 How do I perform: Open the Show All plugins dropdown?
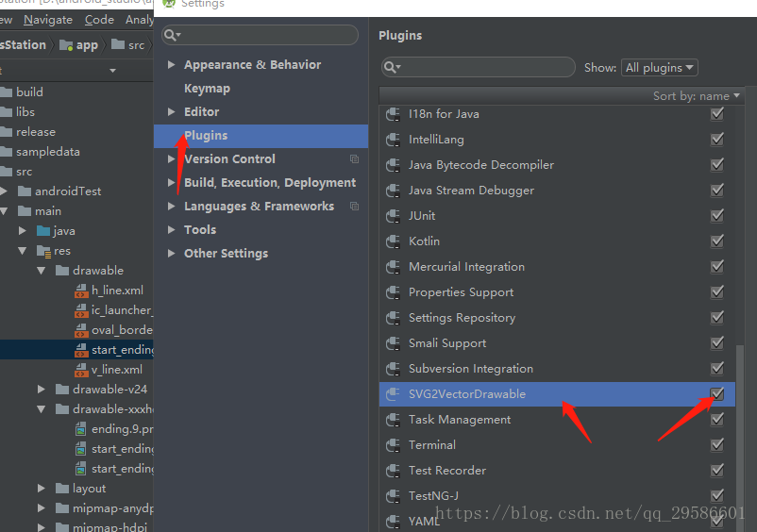(660, 68)
